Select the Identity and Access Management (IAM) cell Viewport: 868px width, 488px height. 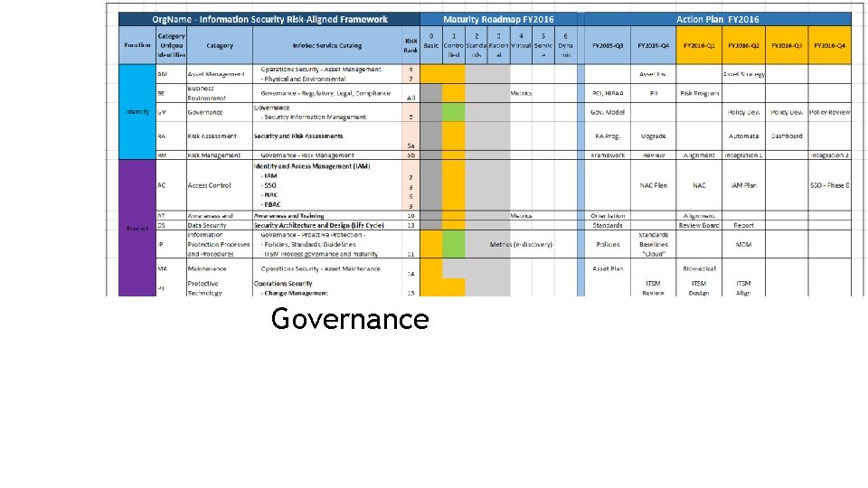[x=327, y=185]
